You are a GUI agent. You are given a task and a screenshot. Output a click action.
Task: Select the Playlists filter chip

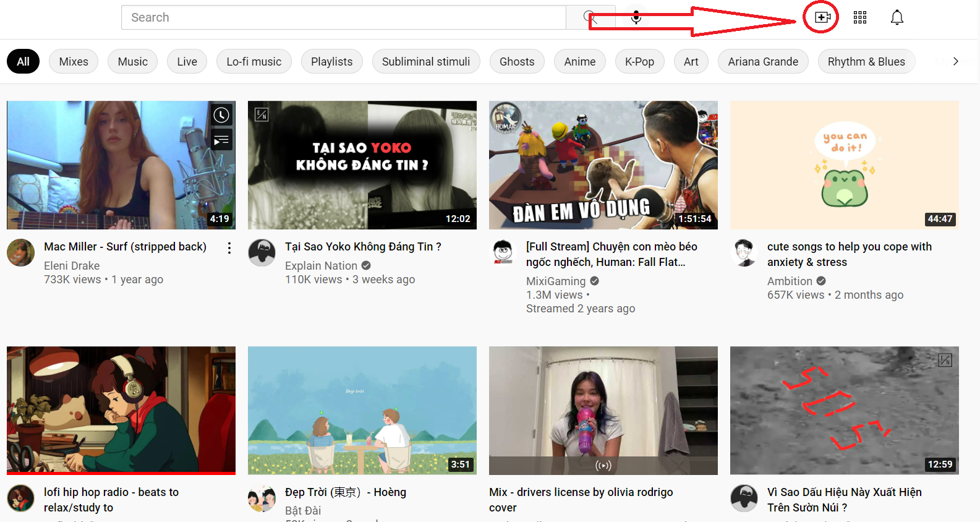click(332, 61)
